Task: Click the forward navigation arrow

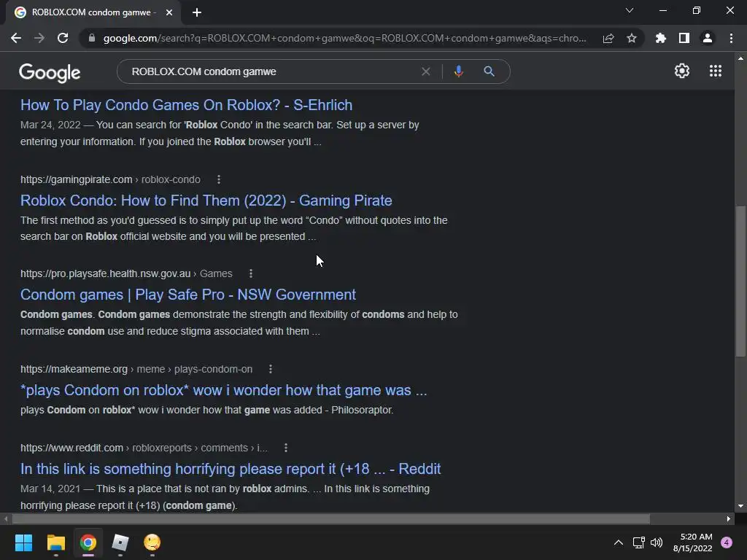Action: [39, 38]
